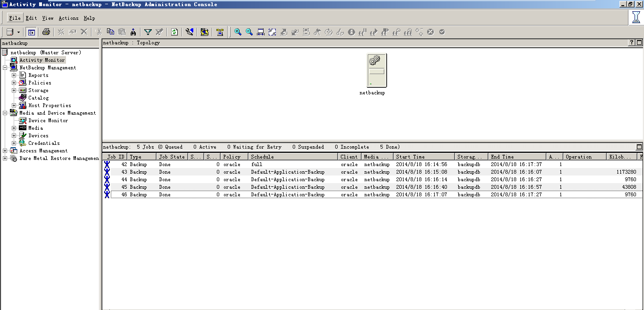The height and width of the screenshot is (310, 644).
Task: Click the Clear Filter icon
Action: 159,32
